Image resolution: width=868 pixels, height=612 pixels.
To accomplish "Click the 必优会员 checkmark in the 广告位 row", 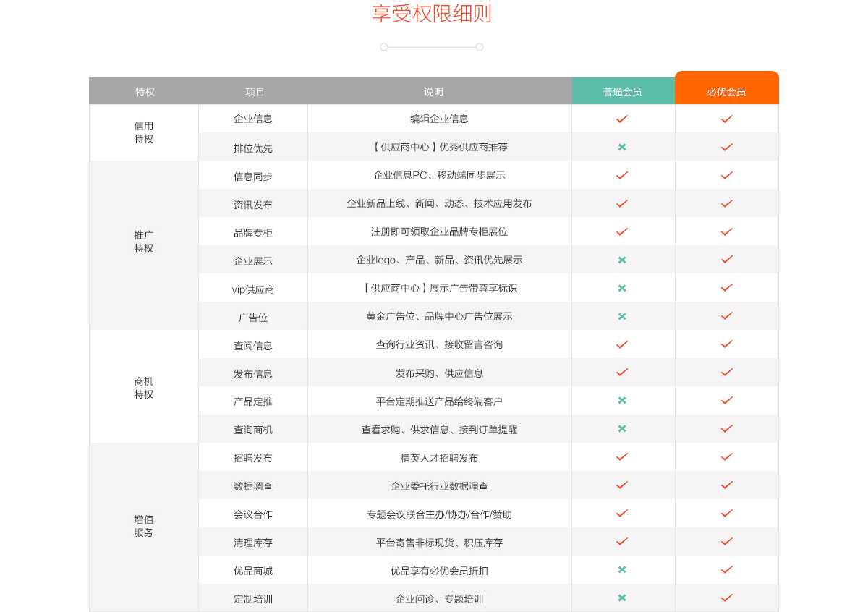I will (727, 316).
